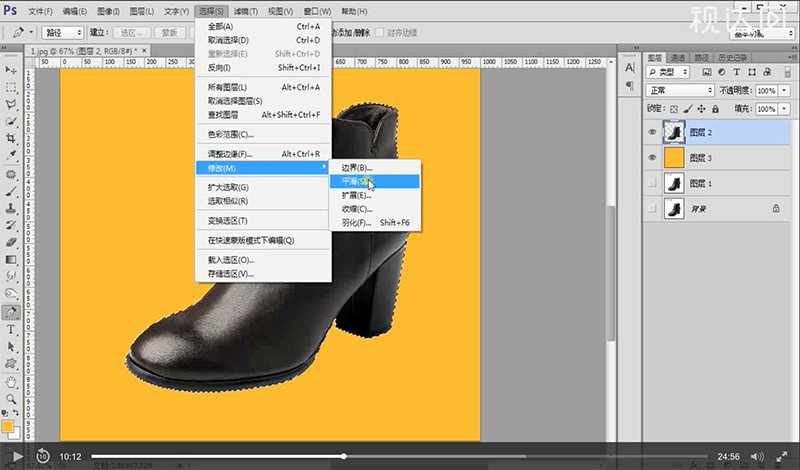Open the Layers panel flyout menu
Image resolution: width=800 pixels, height=470 pixels.
[792, 57]
